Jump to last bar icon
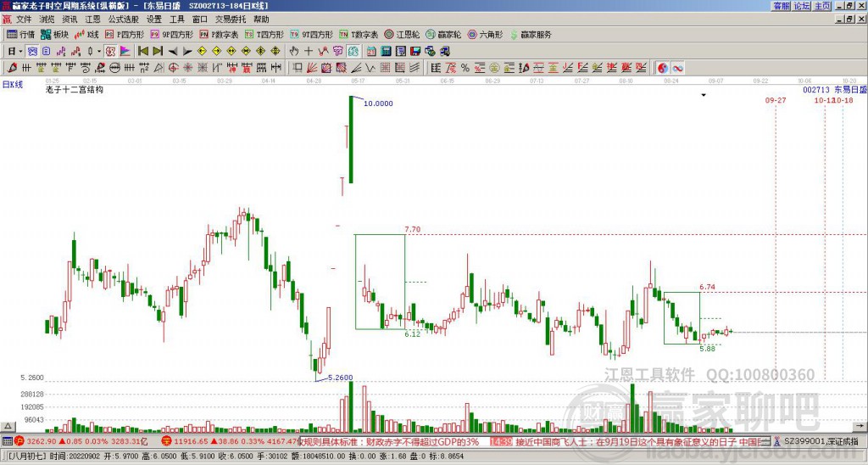 tap(158, 52)
